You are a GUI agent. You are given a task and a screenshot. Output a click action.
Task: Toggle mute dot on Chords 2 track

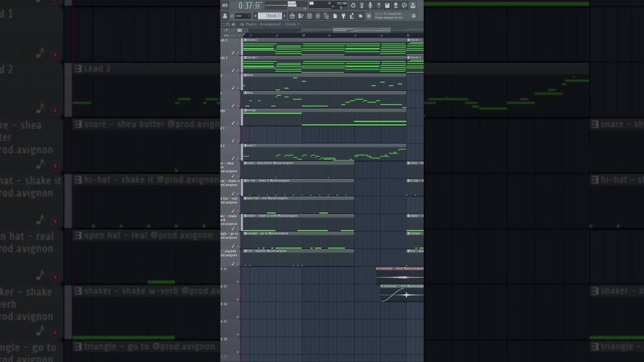tap(238, 70)
